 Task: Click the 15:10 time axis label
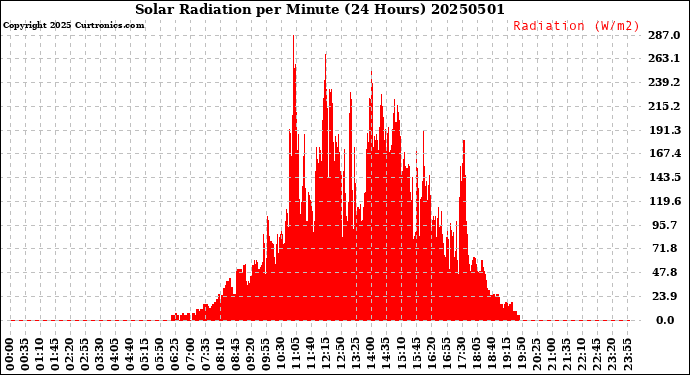pyautogui.click(x=401, y=355)
